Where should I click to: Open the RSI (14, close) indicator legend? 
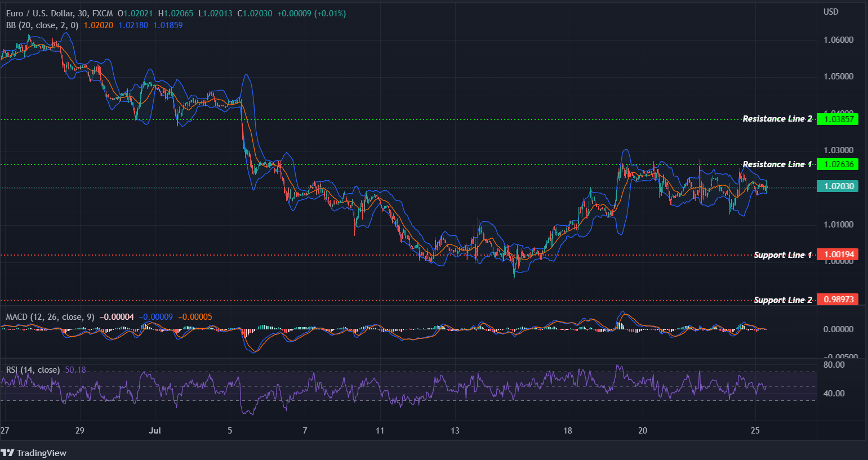coord(33,370)
